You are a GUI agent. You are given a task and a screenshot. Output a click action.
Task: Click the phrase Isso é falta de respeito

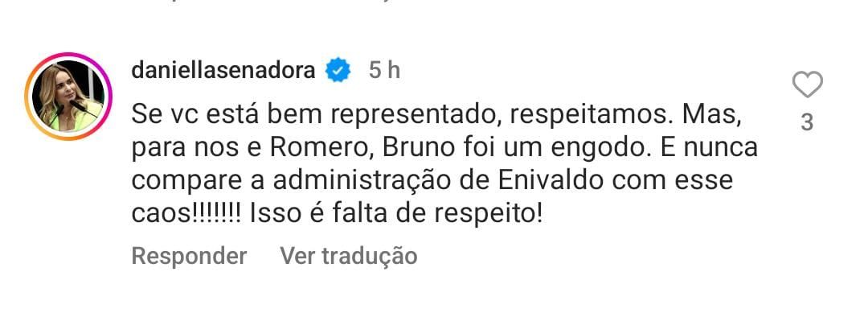395,214
